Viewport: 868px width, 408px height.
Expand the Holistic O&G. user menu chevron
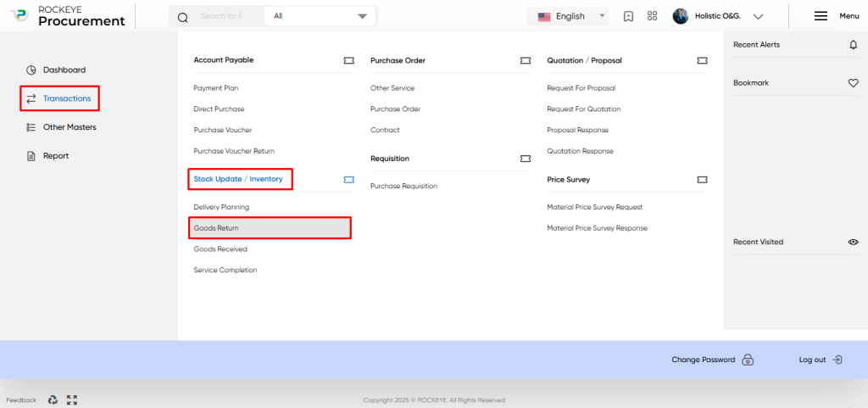pyautogui.click(x=759, y=17)
